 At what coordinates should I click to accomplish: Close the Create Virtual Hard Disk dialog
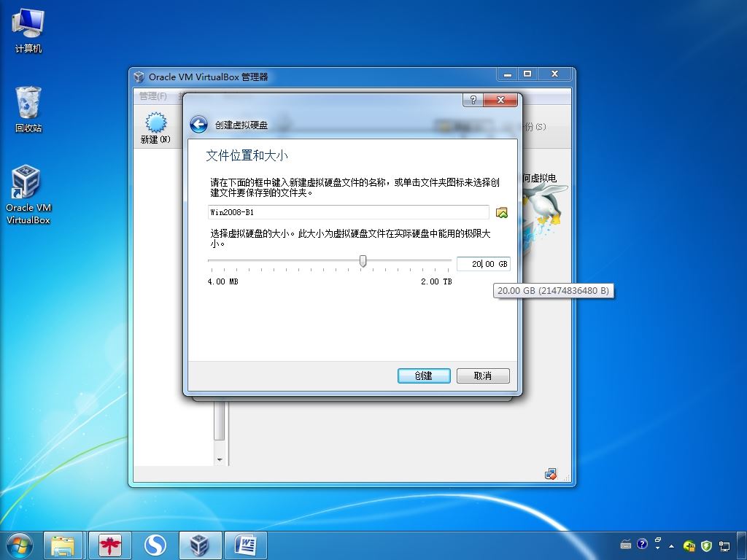pos(500,99)
